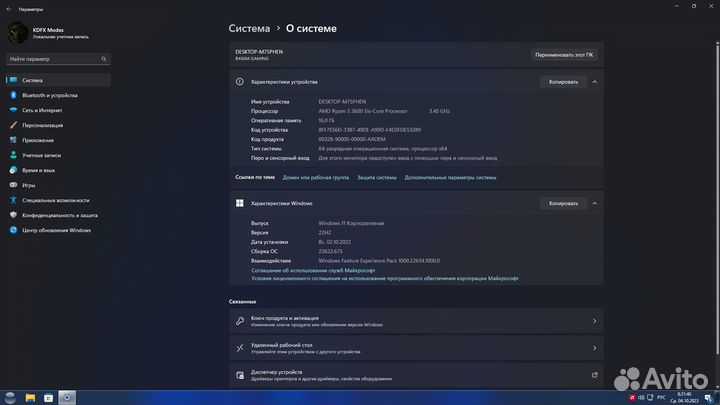Open Центр обновления Windows
The image size is (720, 405).
click(x=58, y=230)
